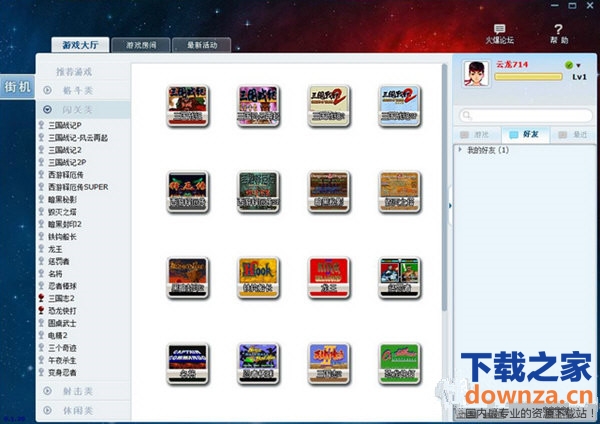The height and width of the screenshot is (424, 600).
Task: Select 铁钩船长 in the sidebar list
Action: pos(62,236)
